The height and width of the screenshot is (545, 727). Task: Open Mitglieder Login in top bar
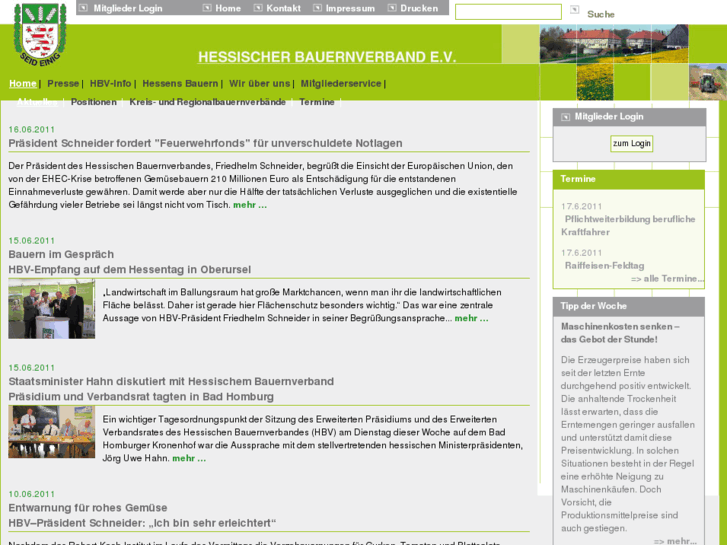tap(128, 8)
